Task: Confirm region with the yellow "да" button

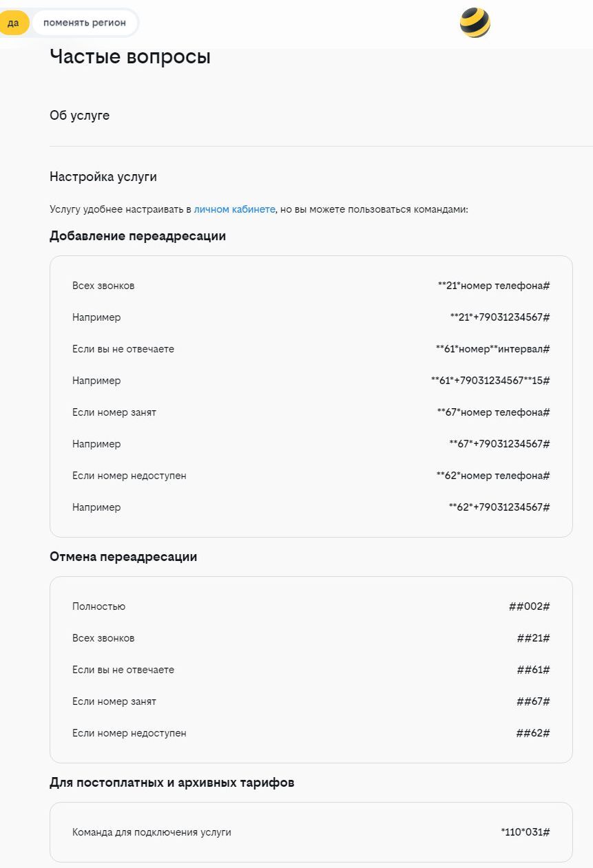Action: point(13,23)
